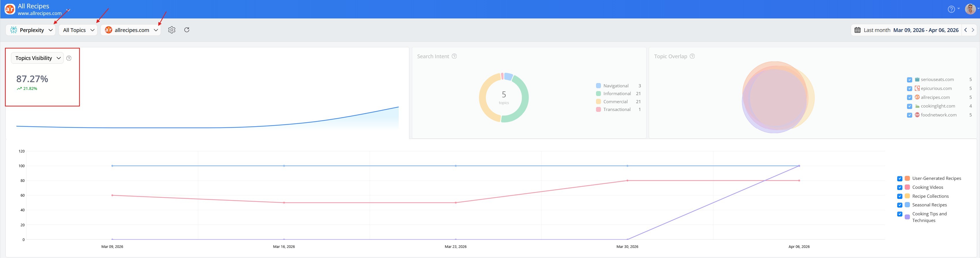Screen dimensions: 980x258
Task: Uncheck allrecipes.com in Topic Overlap
Action: coord(909,98)
